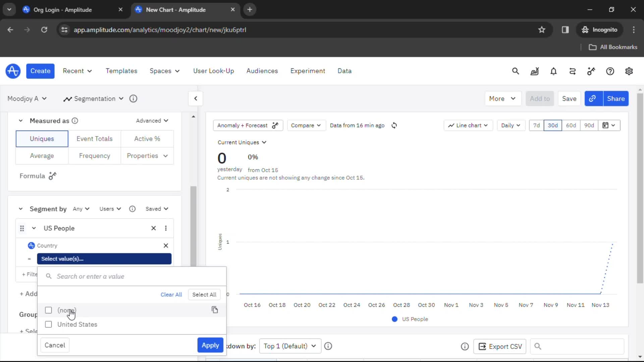The image size is (644, 362).
Task: Click the Apply button in country filter
Action: [210, 345]
